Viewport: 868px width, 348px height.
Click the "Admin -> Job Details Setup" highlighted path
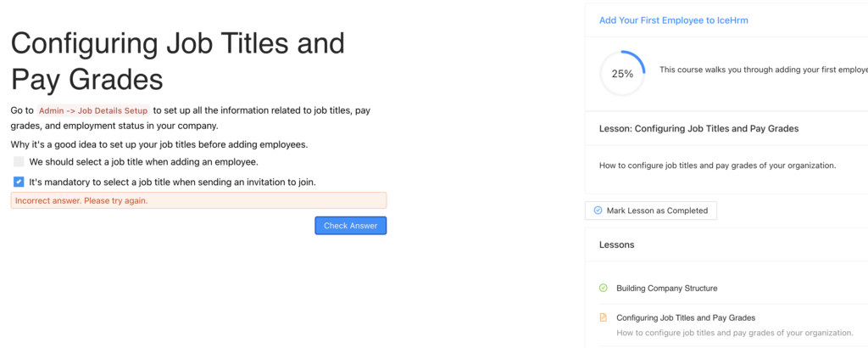point(93,110)
